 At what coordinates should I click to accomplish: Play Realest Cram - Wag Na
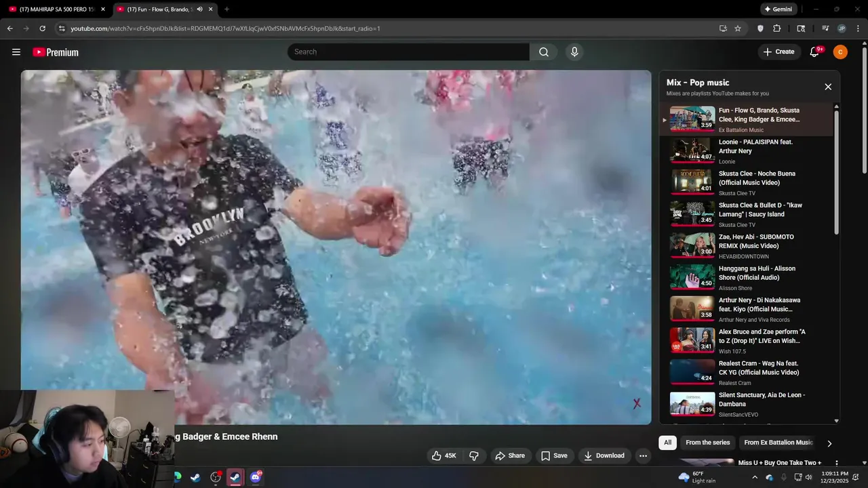tap(746, 373)
